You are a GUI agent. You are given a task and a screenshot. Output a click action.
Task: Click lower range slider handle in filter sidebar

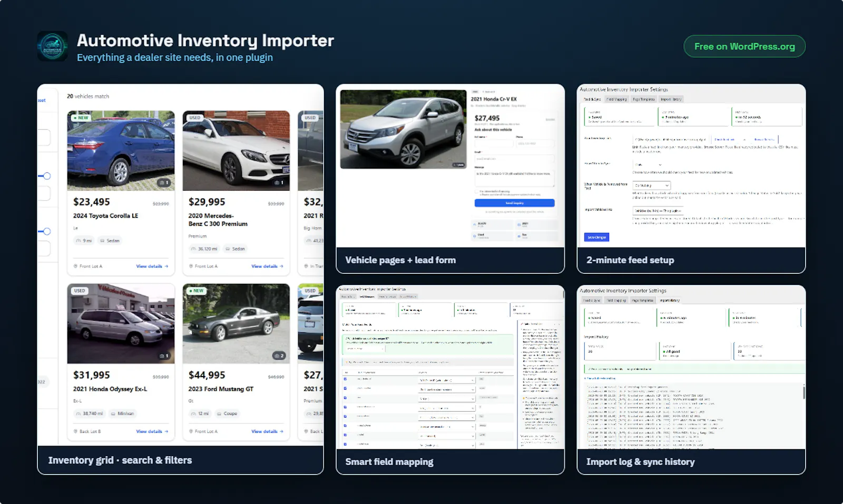[47, 231]
